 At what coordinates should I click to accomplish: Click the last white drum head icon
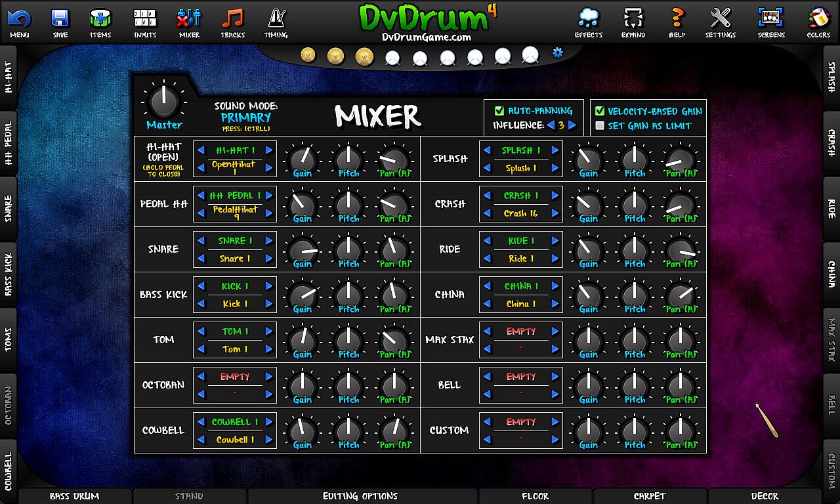[x=530, y=56]
